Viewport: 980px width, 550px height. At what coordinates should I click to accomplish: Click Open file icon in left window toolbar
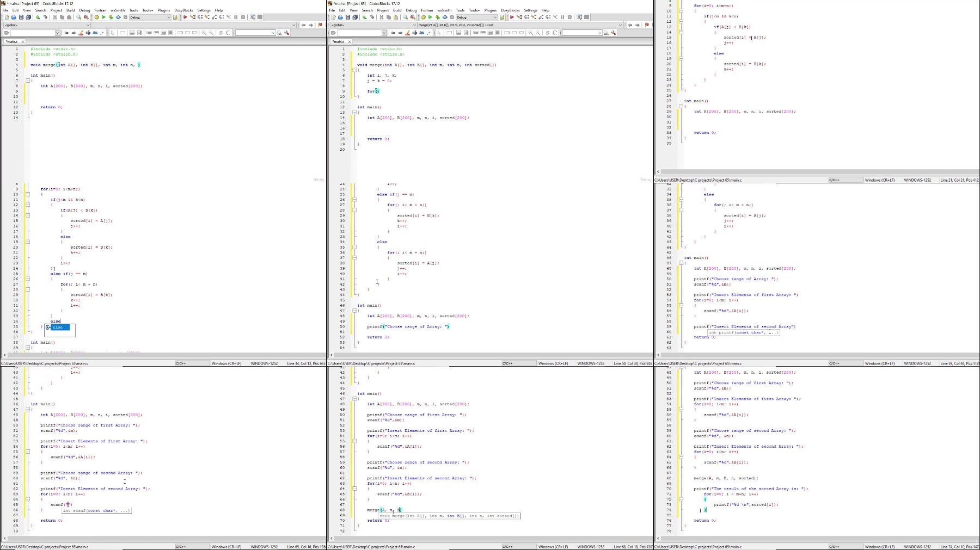pyautogui.click(x=14, y=17)
